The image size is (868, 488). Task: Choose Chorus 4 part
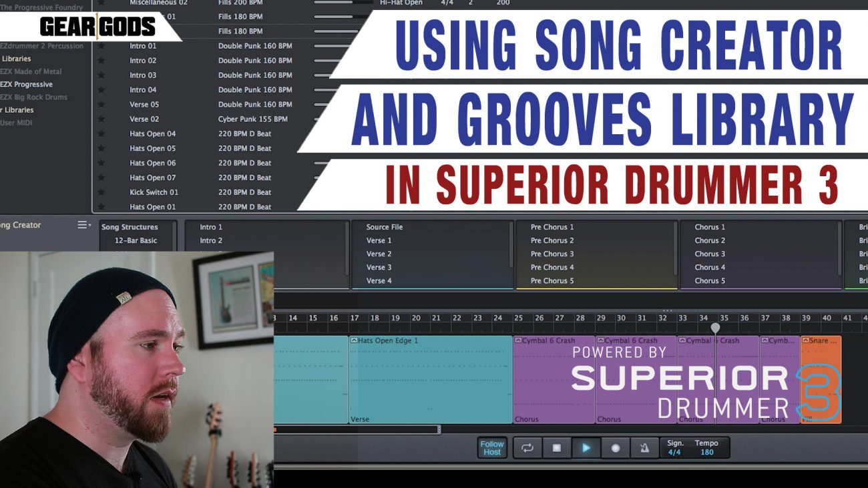pos(710,267)
